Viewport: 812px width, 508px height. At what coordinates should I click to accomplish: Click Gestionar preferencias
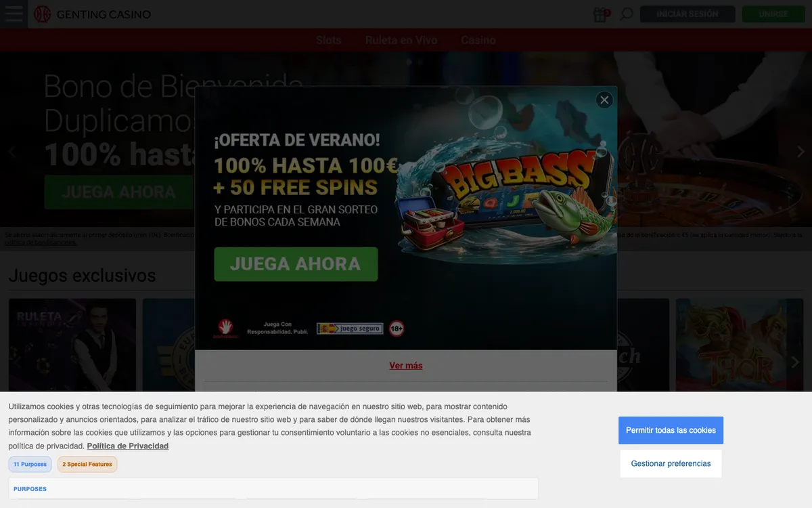click(671, 464)
